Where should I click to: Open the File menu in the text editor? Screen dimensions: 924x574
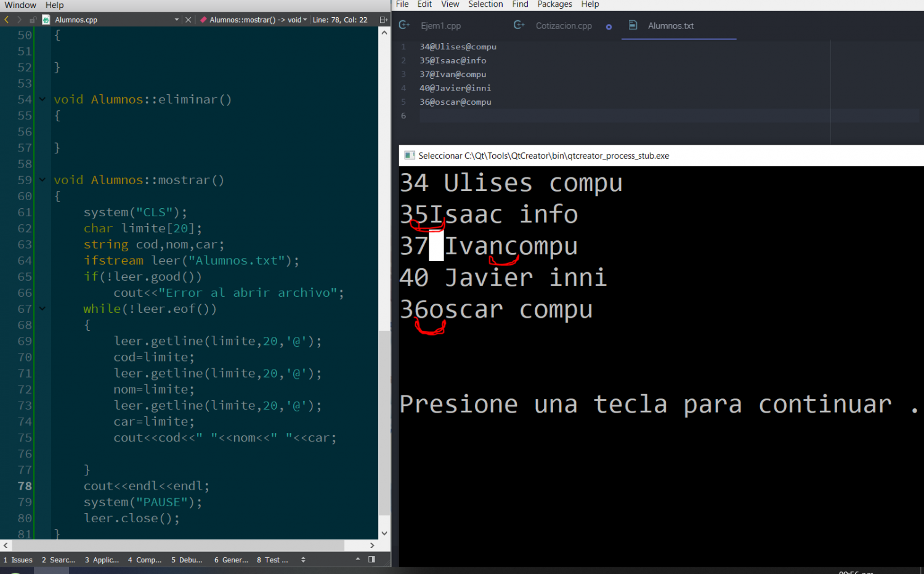(x=402, y=4)
